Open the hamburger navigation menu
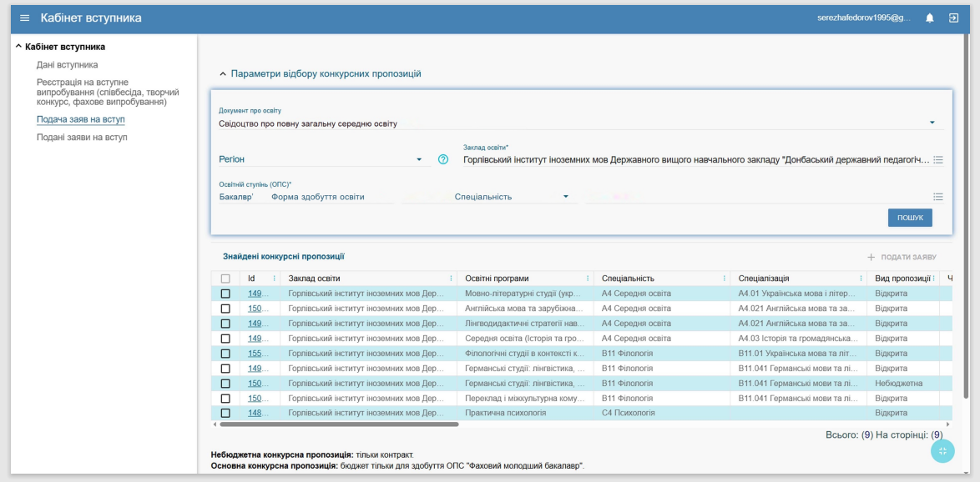Viewport: 980px width, 482px height. pos(24,18)
